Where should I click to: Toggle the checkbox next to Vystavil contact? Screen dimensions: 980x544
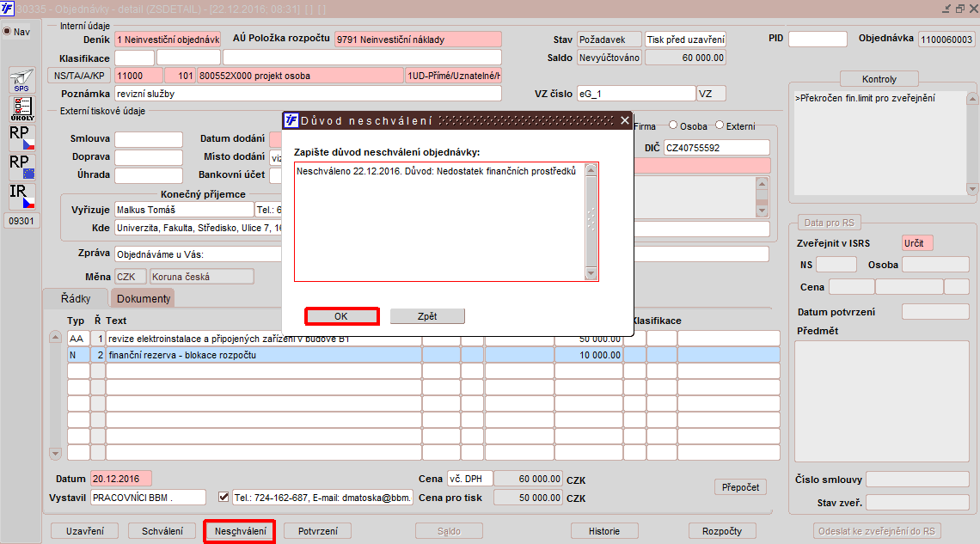pos(224,497)
